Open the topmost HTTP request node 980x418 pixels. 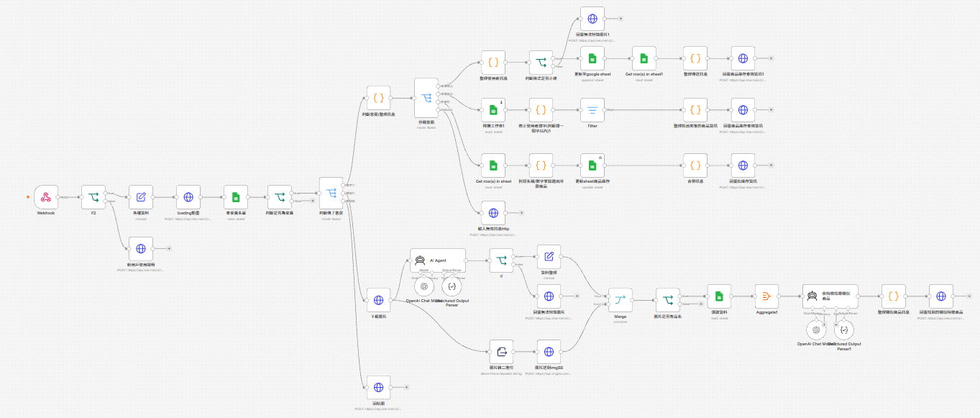coord(592,19)
